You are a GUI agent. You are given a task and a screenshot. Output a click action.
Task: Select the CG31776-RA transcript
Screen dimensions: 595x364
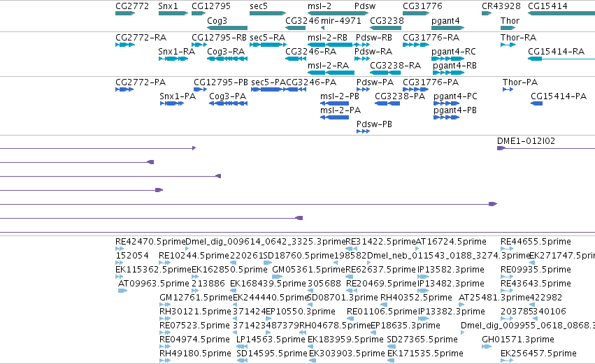[x=416, y=45]
